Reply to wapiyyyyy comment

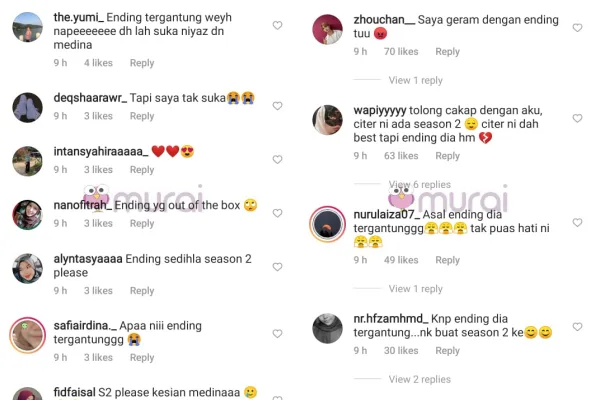447,156
